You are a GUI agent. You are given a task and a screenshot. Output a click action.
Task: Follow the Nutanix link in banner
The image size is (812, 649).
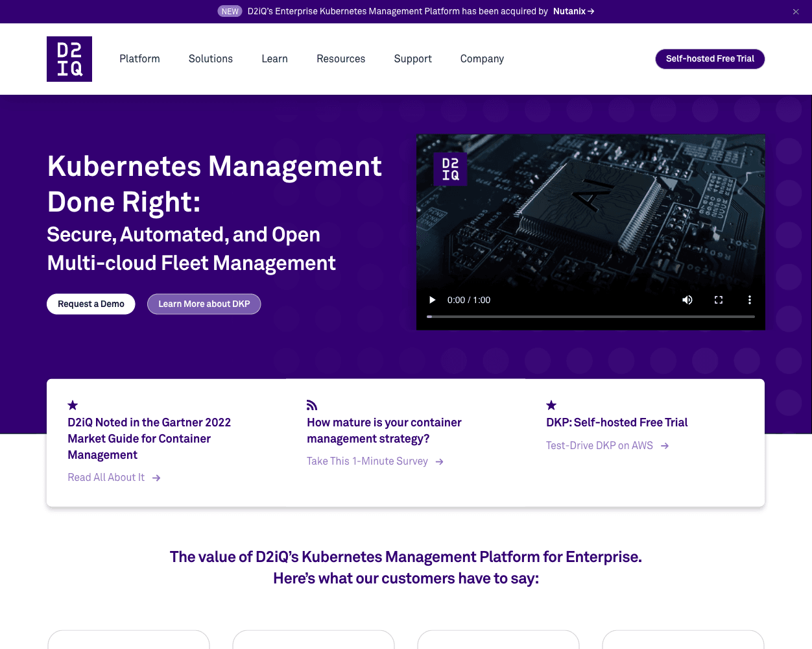click(573, 12)
